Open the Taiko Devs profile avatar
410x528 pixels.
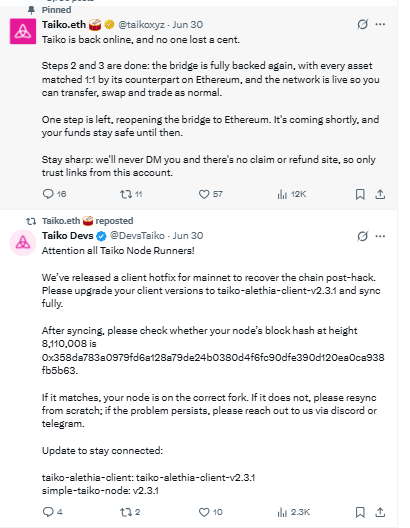[x=23, y=243]
